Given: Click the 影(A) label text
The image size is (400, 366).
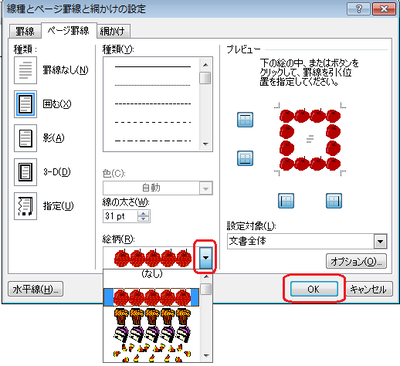Looking at the screenshot, I should pyautogui.click(x=53, y=138).
